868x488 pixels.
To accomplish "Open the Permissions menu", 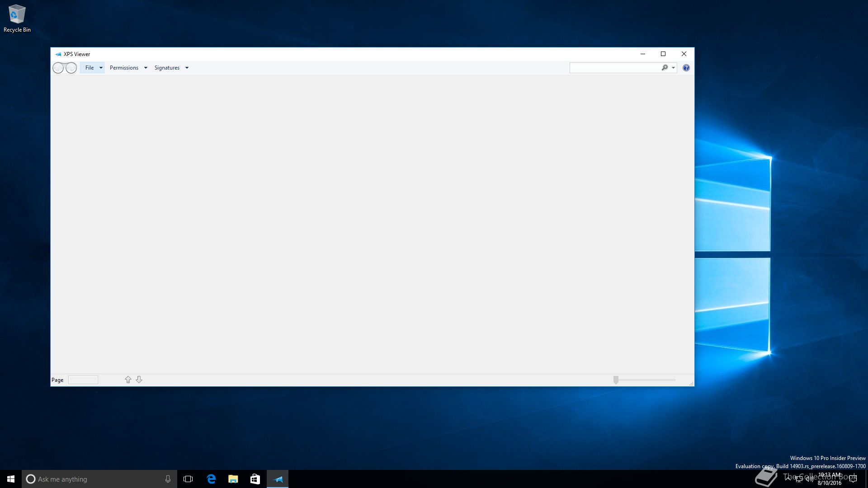I will tap(124, 68).
